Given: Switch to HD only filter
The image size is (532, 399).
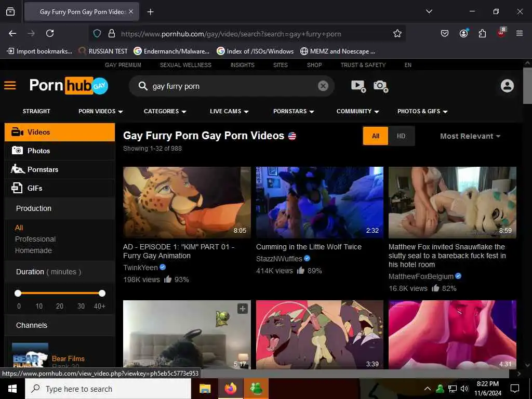Looking at the screenshot, I should 401,136.
